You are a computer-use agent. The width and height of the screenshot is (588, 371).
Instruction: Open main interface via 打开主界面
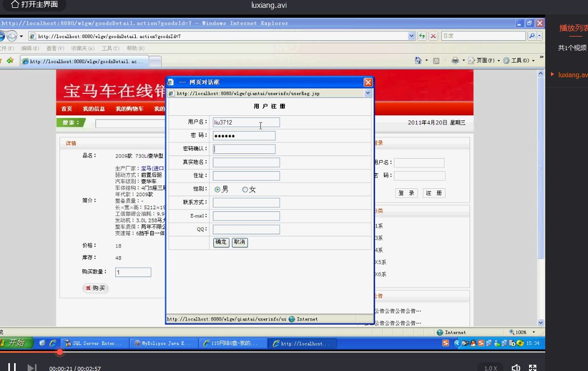tap(34, 5)
